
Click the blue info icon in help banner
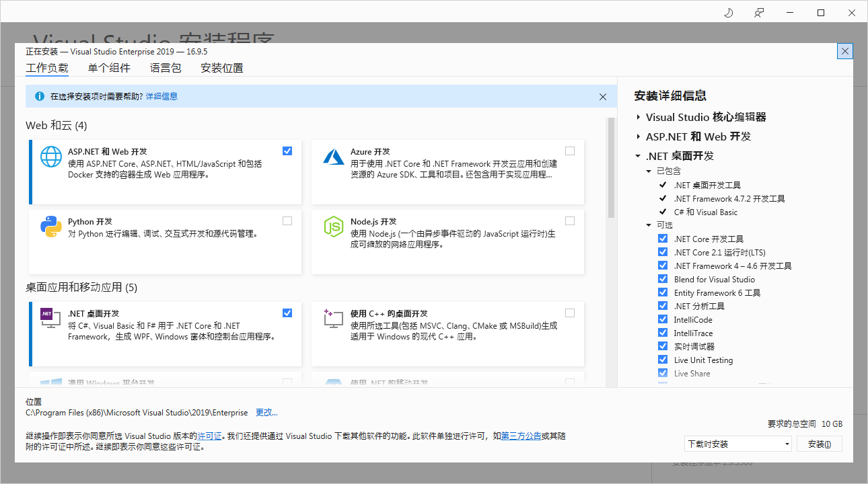(x=39, y=96)
